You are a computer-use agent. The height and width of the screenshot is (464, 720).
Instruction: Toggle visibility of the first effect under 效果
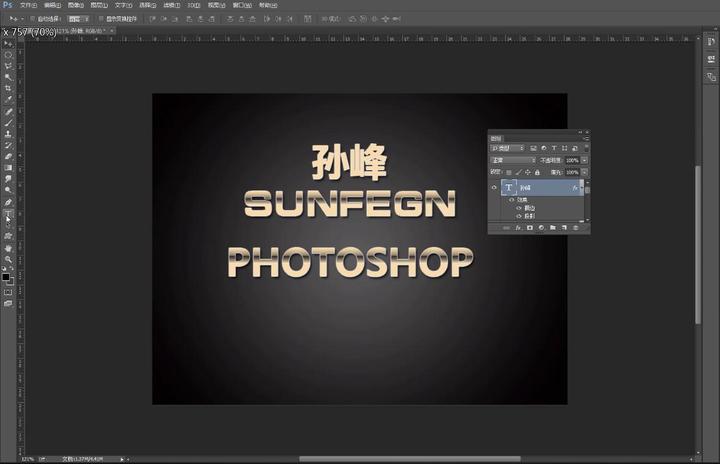(x=519, y=208)
